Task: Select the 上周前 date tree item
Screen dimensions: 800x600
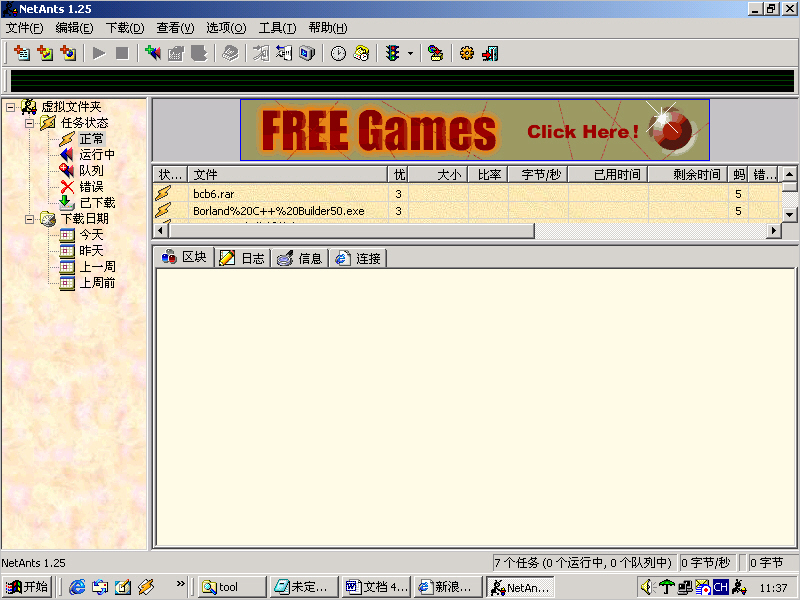Action: coord(97,283)
